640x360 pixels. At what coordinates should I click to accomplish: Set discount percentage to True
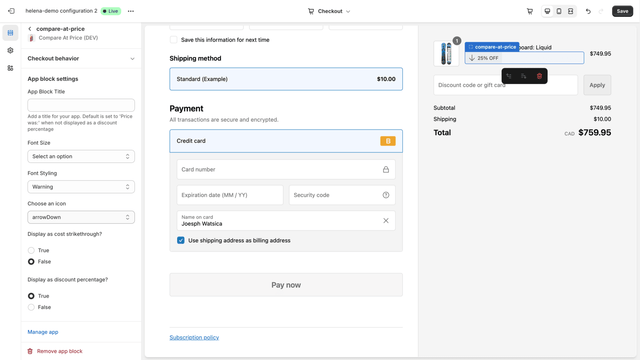[x=31, y=296]
